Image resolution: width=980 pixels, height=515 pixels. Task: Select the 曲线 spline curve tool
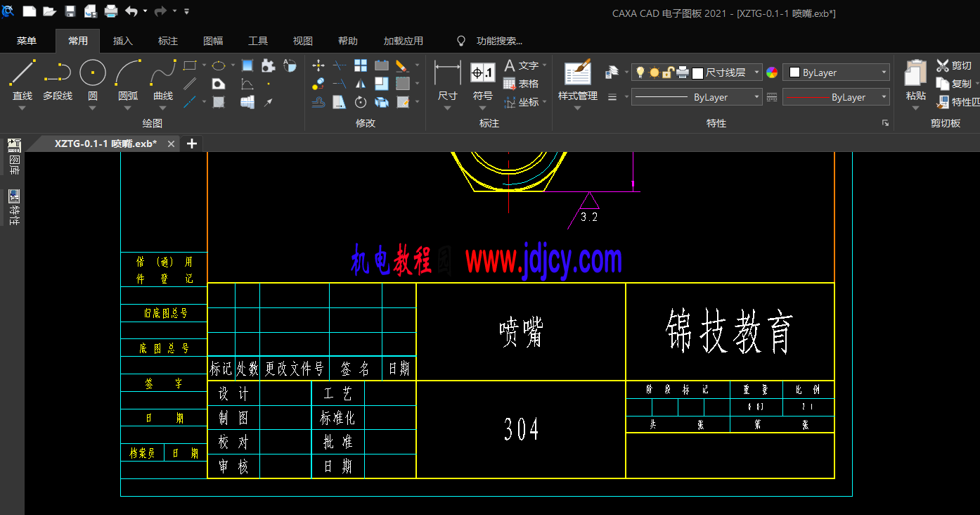(x=163, y=80)
